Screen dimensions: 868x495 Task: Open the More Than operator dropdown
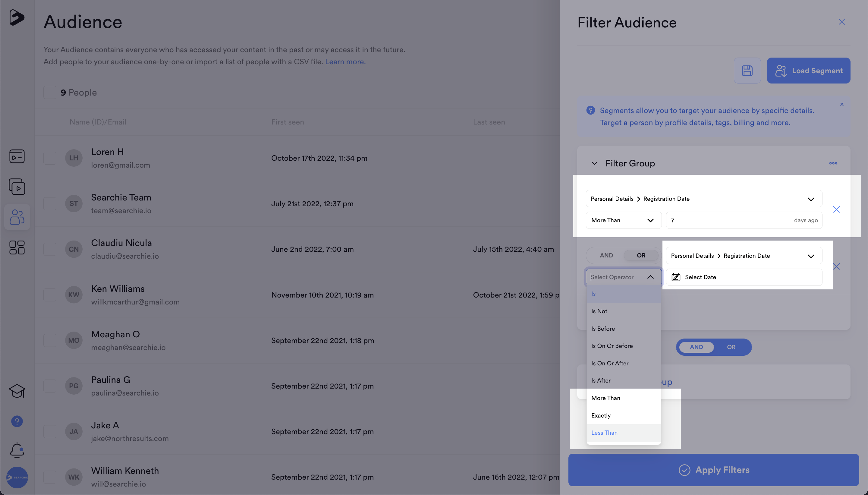click(x=623, y=220)
